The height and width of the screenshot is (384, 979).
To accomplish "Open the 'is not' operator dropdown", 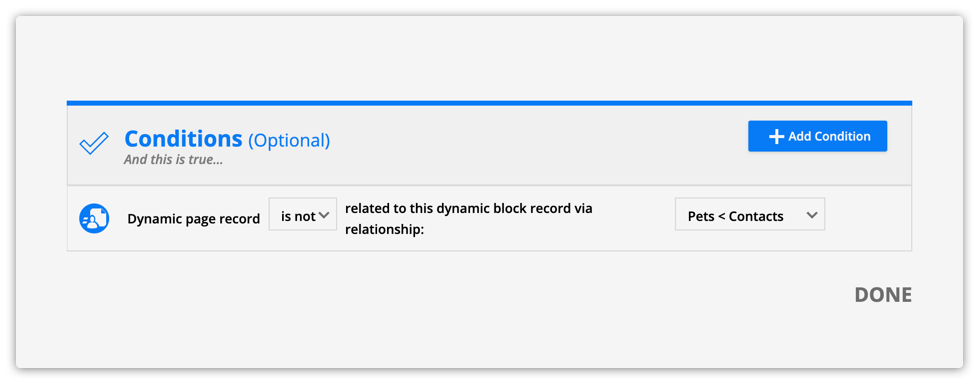I will (303, 214).
